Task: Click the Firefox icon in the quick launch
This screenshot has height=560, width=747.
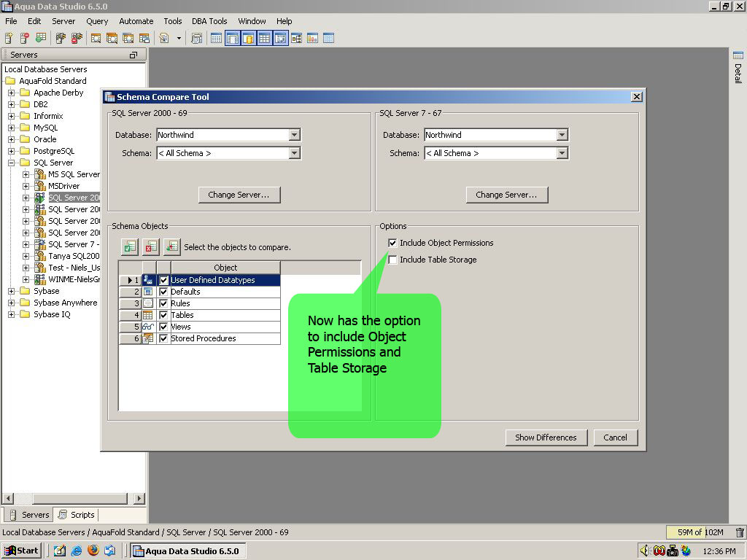Action: click(x=93, y=551)
